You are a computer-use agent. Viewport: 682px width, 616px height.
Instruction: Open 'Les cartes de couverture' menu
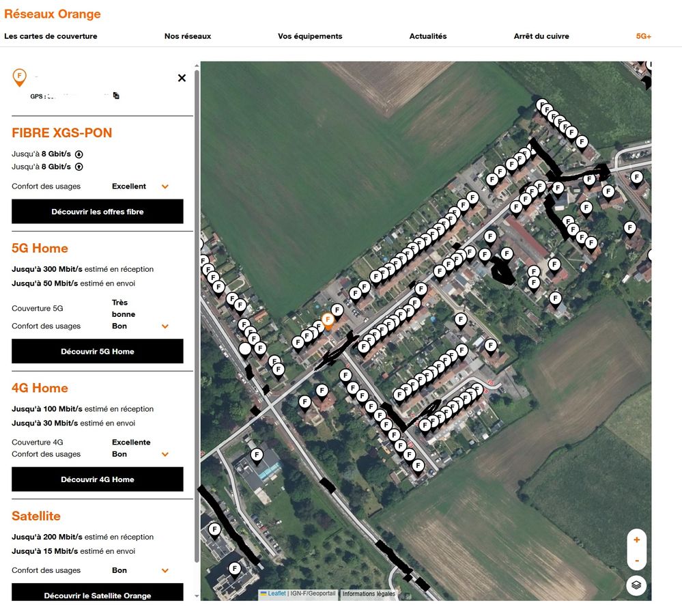click(51, 36)
